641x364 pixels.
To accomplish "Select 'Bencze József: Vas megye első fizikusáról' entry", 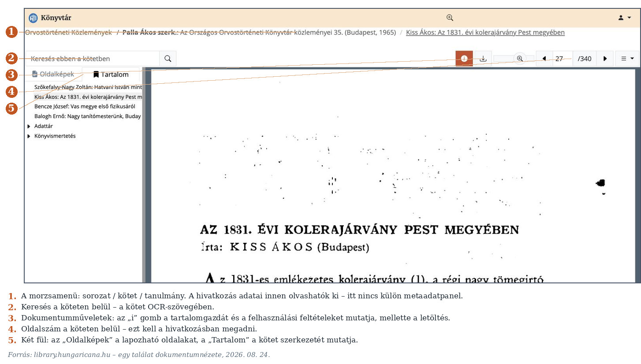I will coord(85,107).
